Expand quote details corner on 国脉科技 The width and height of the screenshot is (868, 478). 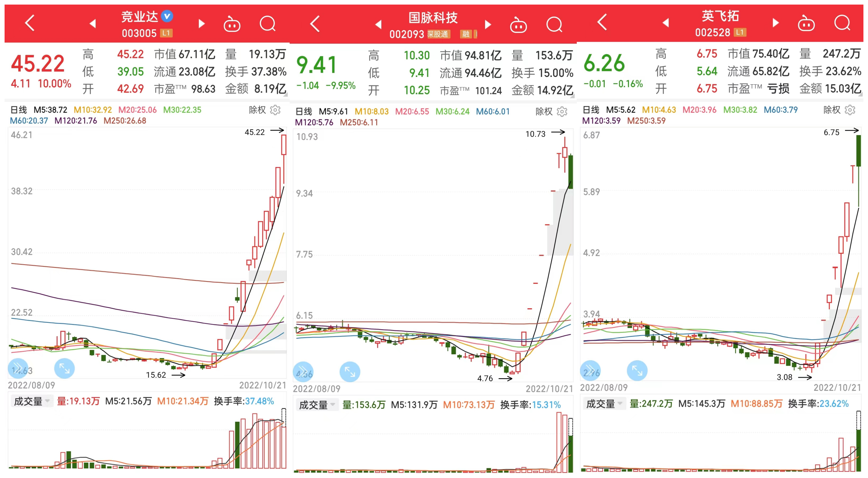click(x=572, y=96)
